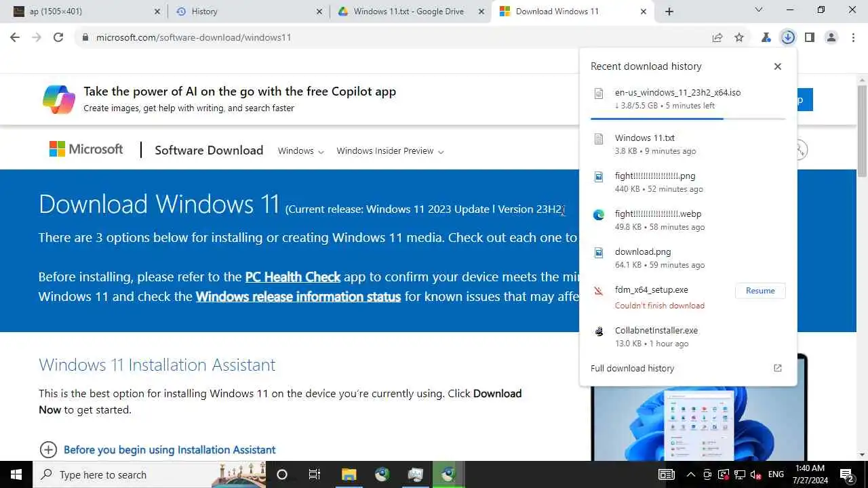Click the Microsoft logo
The image size is (868, 488).
point(86,149)
